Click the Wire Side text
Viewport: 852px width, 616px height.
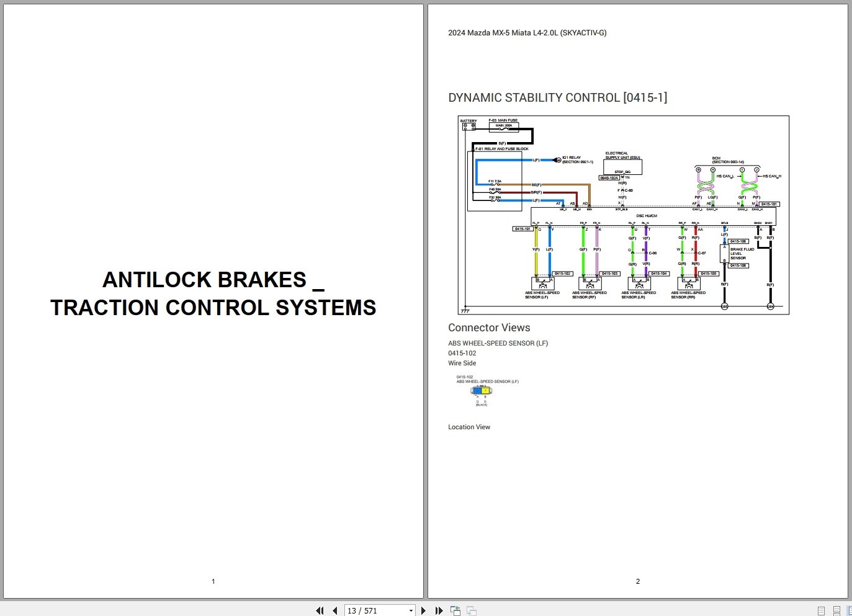[x=462, y=363]
